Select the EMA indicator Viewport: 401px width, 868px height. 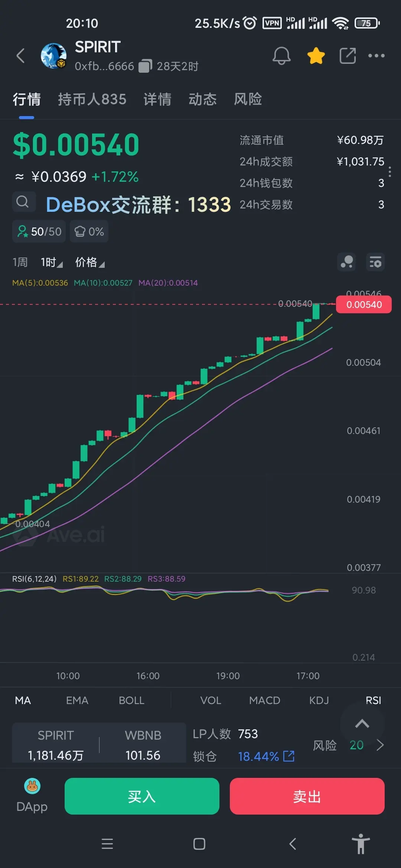[x=77, y=700]
